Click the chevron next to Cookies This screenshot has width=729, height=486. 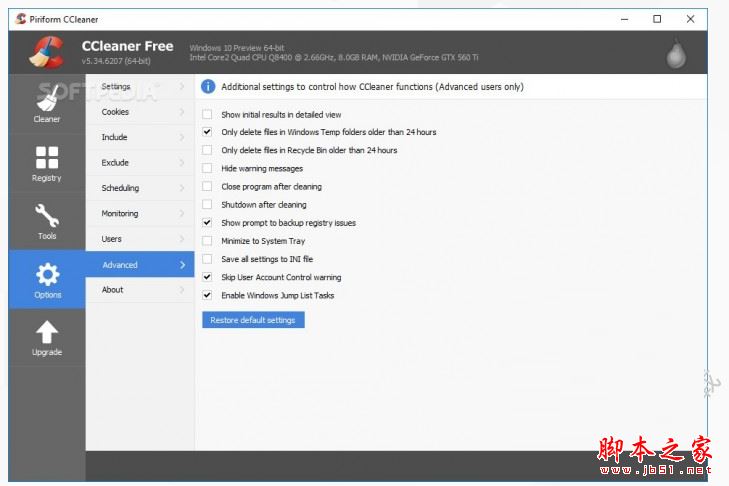[x=182, y=112]
